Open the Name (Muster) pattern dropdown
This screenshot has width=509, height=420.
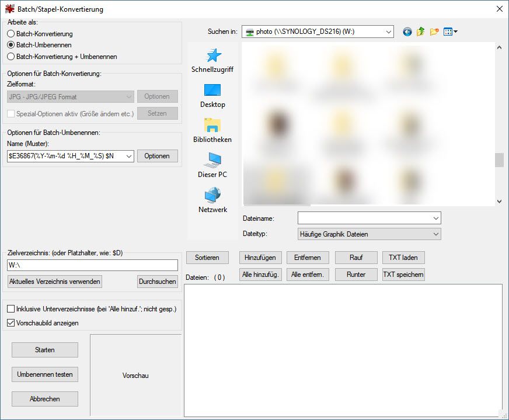coord(128,156)
